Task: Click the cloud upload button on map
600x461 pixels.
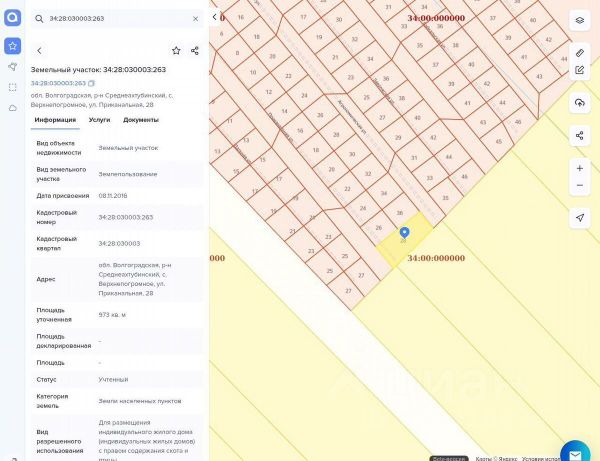Action: click(580, 103)
